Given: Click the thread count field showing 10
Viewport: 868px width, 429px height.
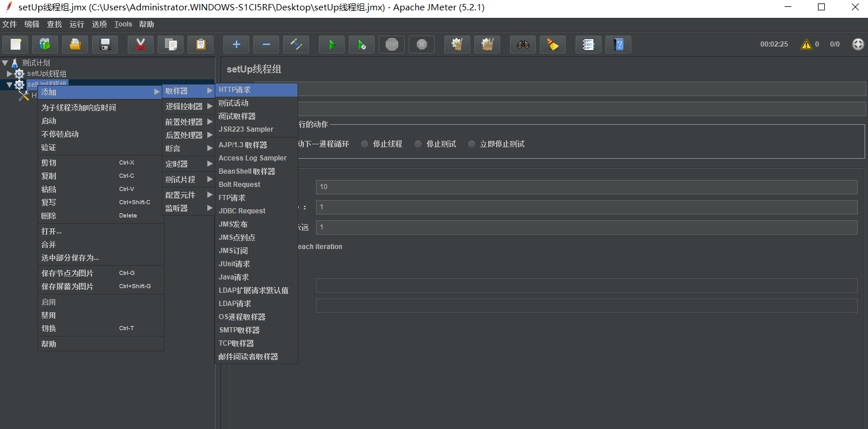Looking at the screenshot, I should pyautogui.click(x=587, y=187).
